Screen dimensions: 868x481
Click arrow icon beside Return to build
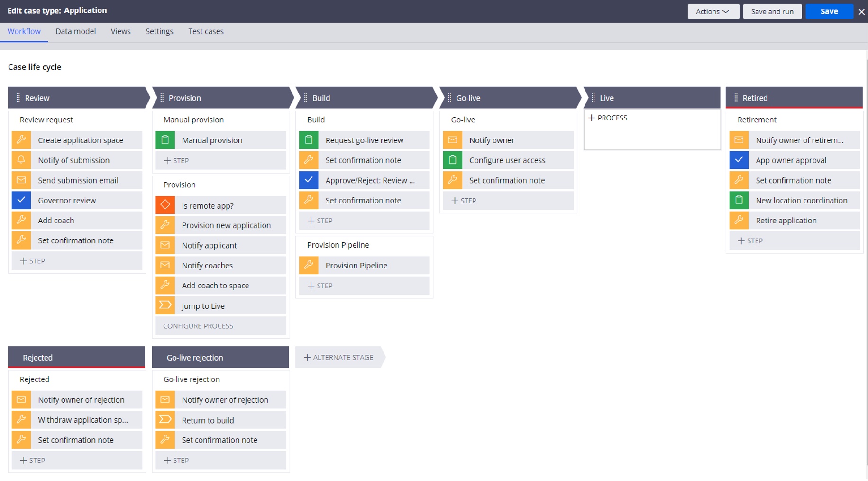click(165, 420)
